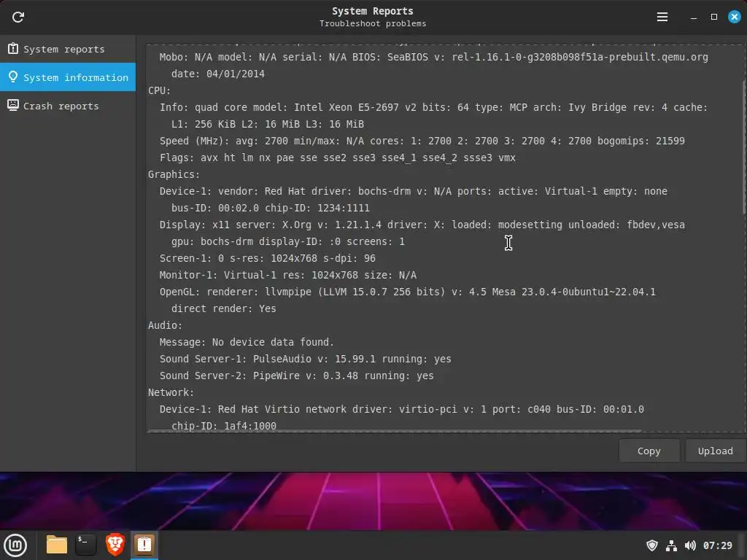Click the 'Sound Server-2: PipeWire' line
This screenshot has width=747, height=560.
(x=296, y=376)
